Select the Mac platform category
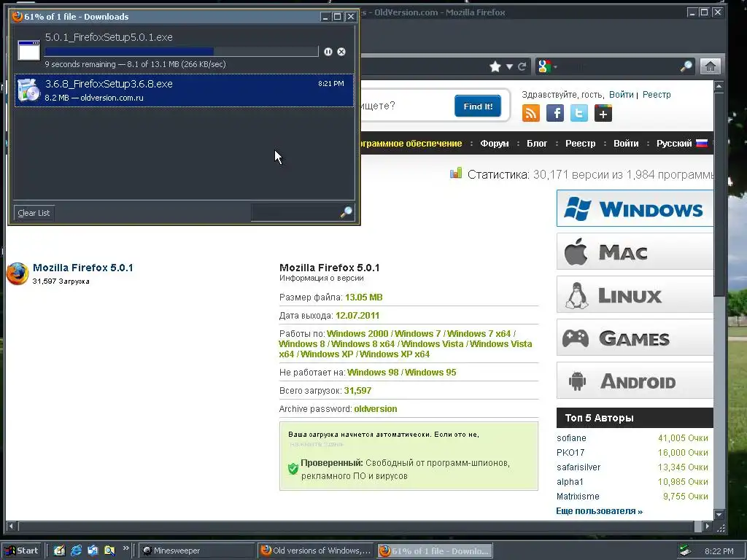 [x=635, y=252]
